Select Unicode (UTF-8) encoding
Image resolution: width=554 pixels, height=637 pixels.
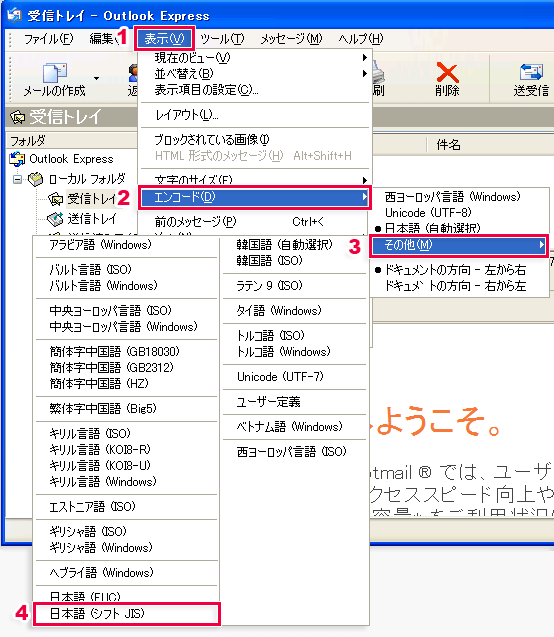[x=459, y=213]
